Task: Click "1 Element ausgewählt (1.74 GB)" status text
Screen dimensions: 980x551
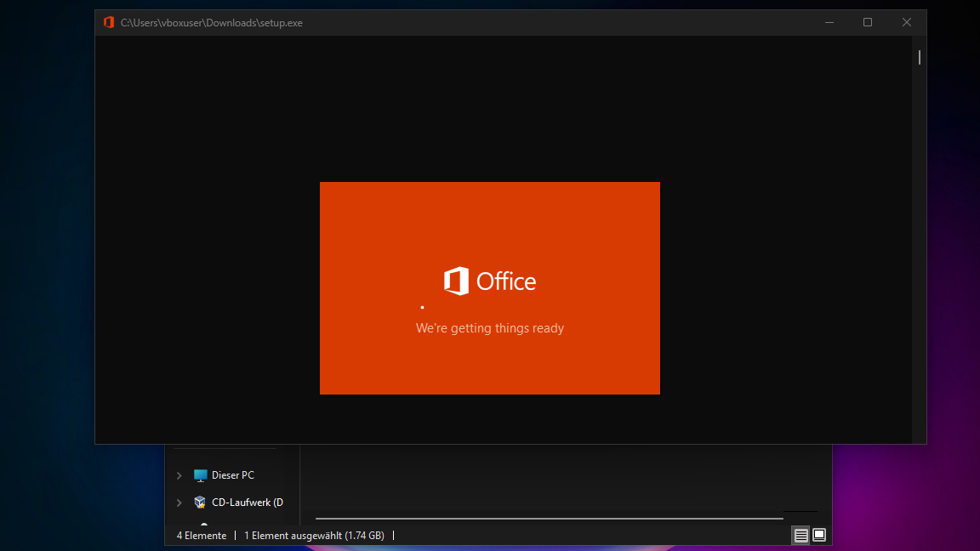Action: (x=314, y=536)
